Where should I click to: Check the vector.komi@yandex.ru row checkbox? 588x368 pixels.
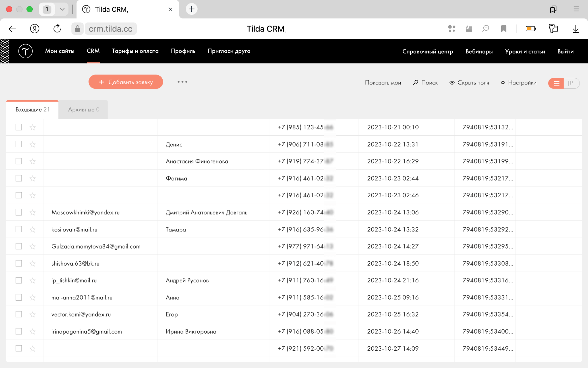(x=19, y=314)
